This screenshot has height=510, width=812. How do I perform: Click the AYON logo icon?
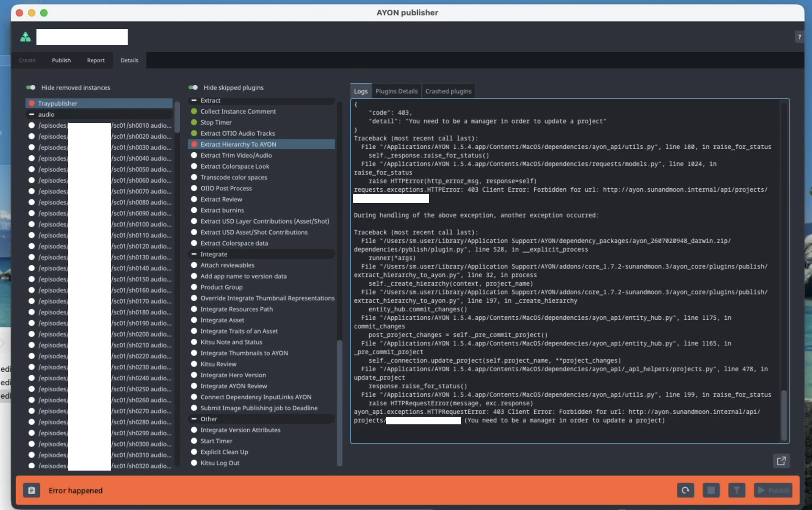click(25, 37)
